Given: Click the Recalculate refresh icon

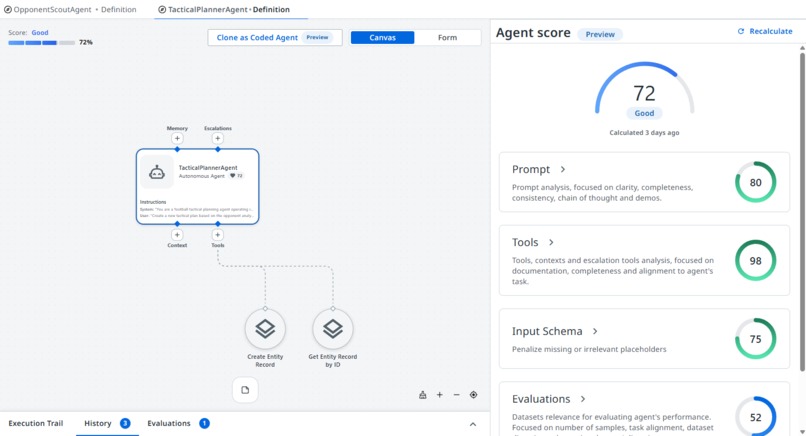Looking at the screenshot, I should coord(741,31).
